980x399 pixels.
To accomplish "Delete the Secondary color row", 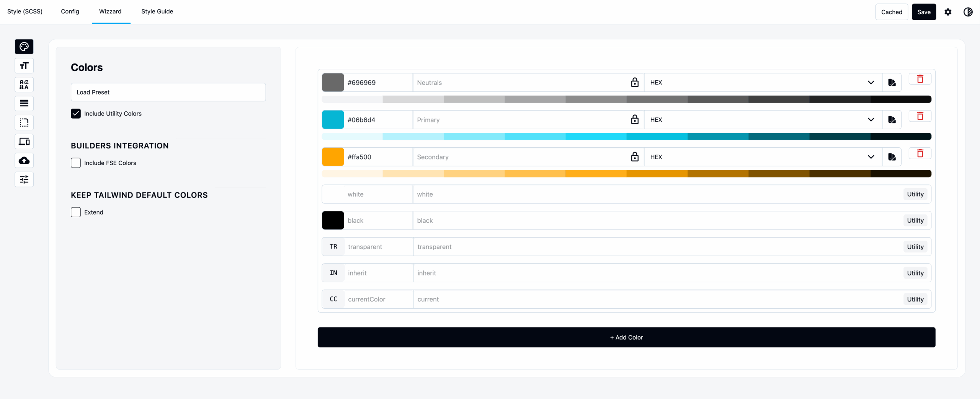I will (920, 153).
